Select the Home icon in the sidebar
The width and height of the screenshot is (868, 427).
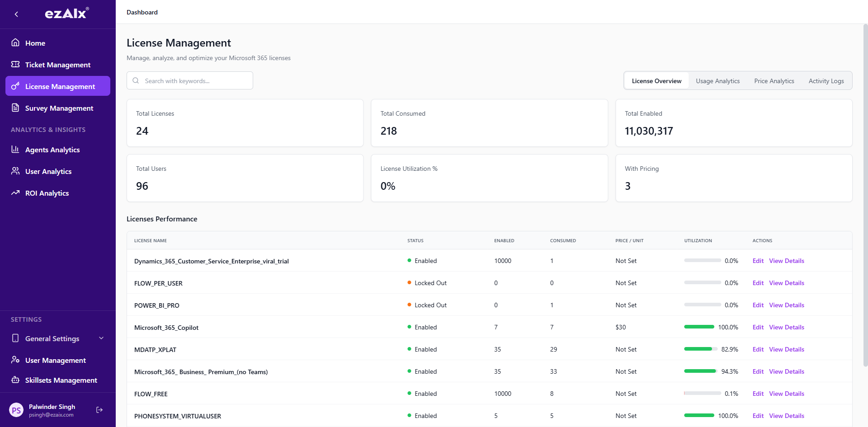(x=15, y=43)
